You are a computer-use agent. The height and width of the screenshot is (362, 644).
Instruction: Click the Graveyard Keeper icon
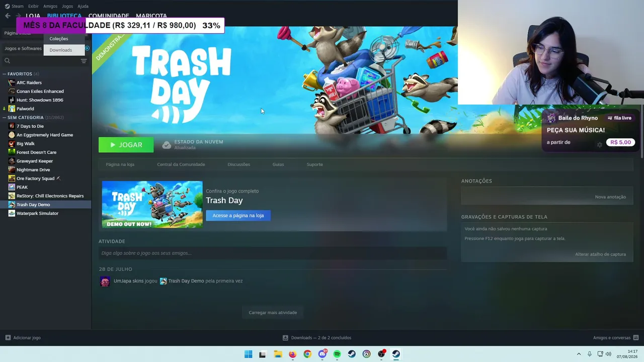(x=12, y=161)
